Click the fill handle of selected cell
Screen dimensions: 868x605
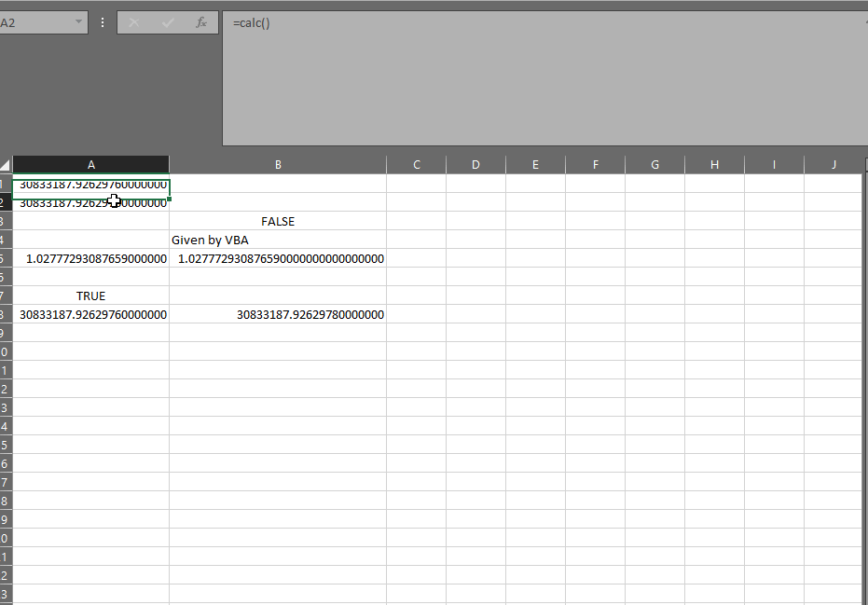point(169,199)
